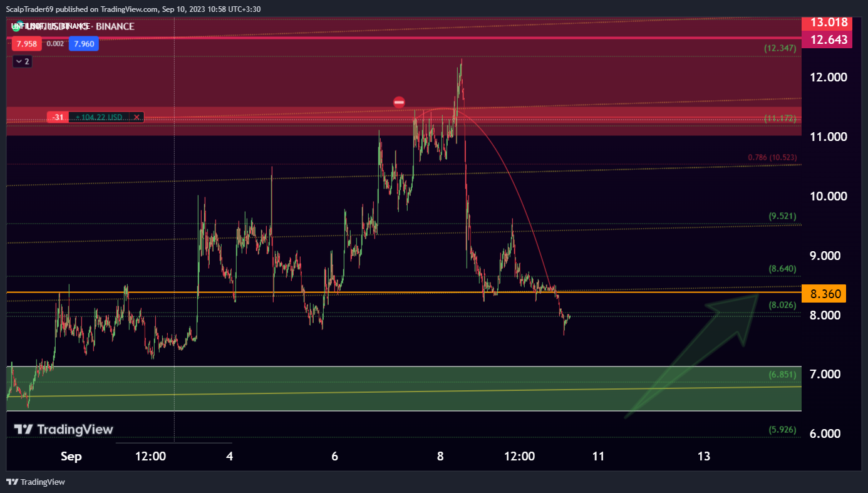Click the (8.026) level label

tap(783, 305)
